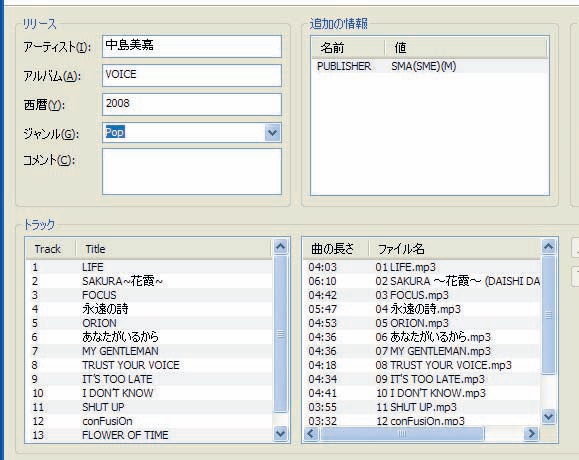579x460 pixels.
Task: Click the file list horizontal scroll-left arrow
Action: pyautogui.click(x=311, y=433)
